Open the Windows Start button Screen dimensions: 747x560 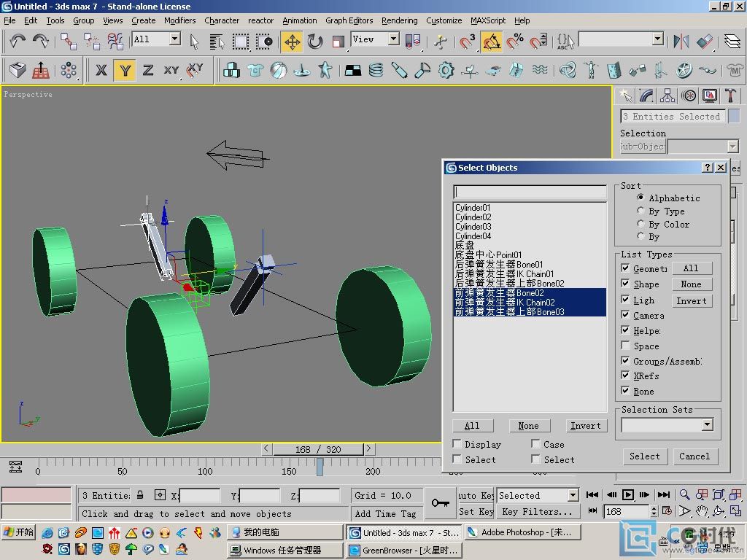point(19,532)
